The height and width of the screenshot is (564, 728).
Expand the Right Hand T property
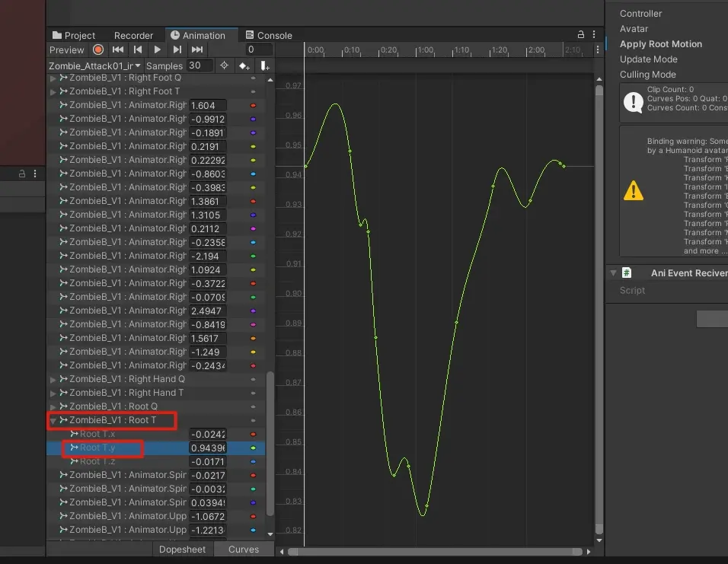[x=53, y=394]
